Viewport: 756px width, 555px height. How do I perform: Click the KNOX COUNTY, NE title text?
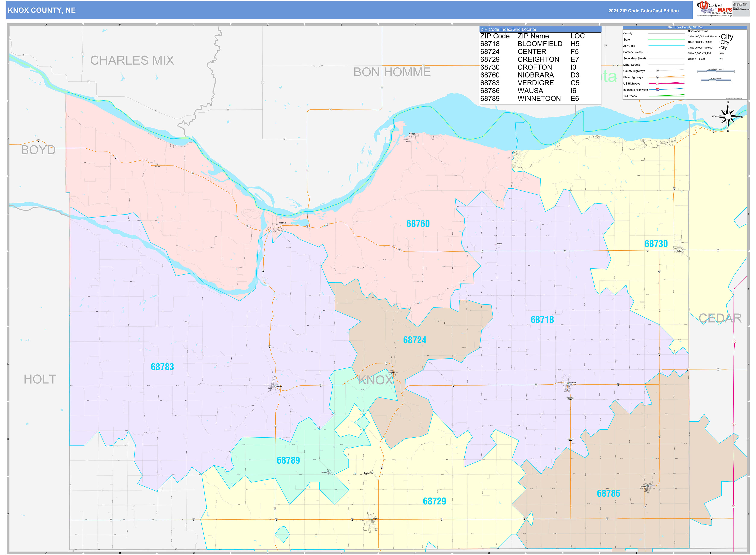pyautogui.click(x=42, y=10)
